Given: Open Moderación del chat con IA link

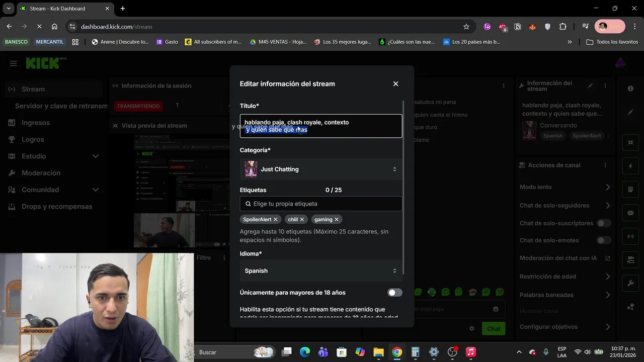Looking at the screenshot, I should (x=565, y=258).
